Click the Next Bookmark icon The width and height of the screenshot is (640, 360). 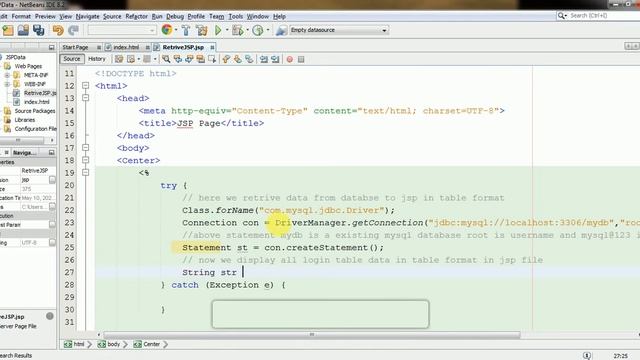(238, 59)
